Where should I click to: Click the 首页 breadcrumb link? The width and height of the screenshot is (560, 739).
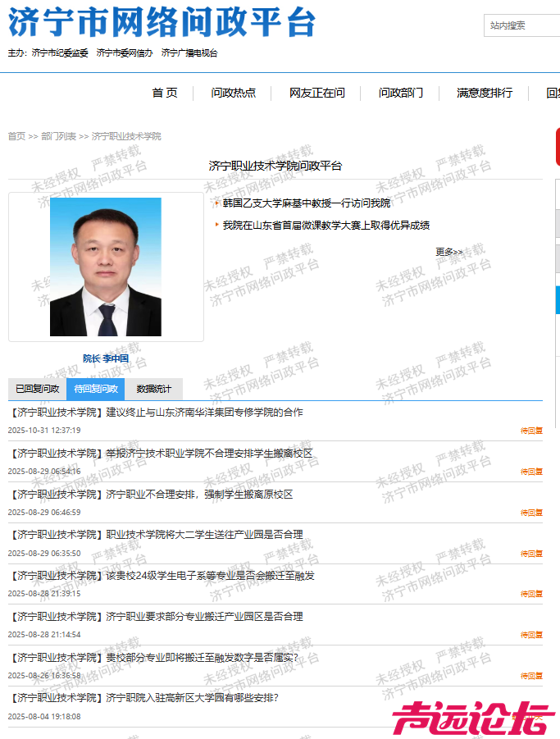[x=16, y=136]
